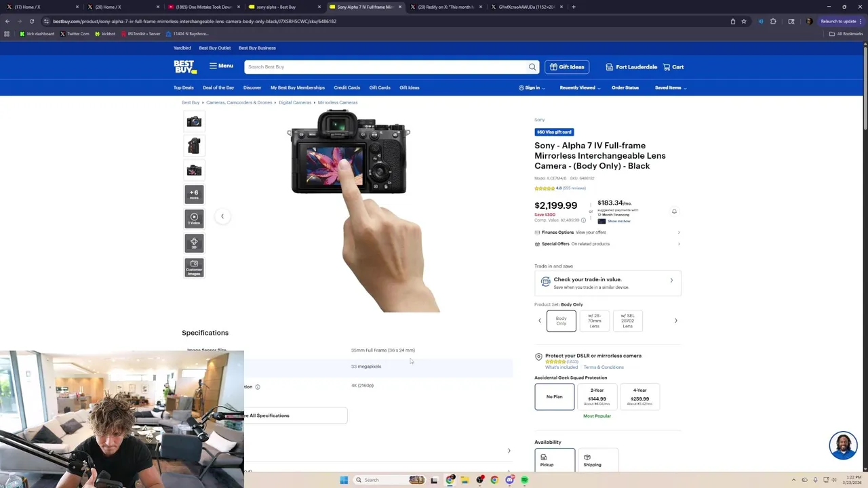
Task: Select the third camera thumbnail
Action: (194, 170)
